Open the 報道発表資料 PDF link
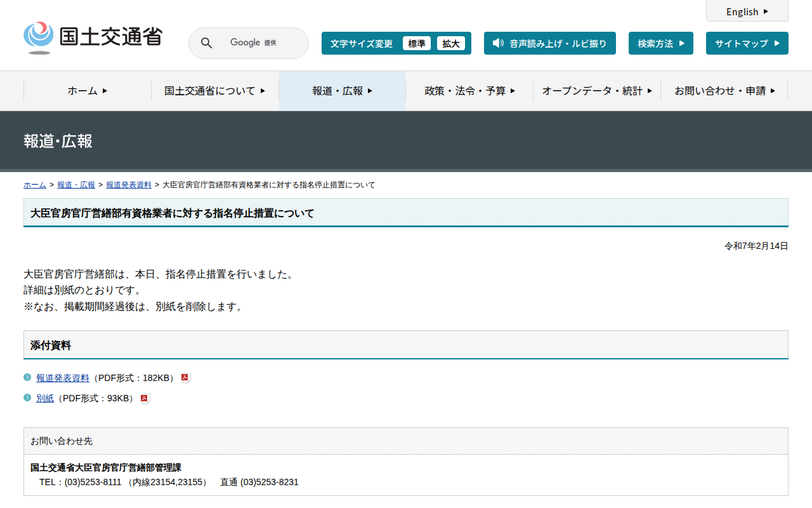The image size is (812, 508). click(63, 378)
